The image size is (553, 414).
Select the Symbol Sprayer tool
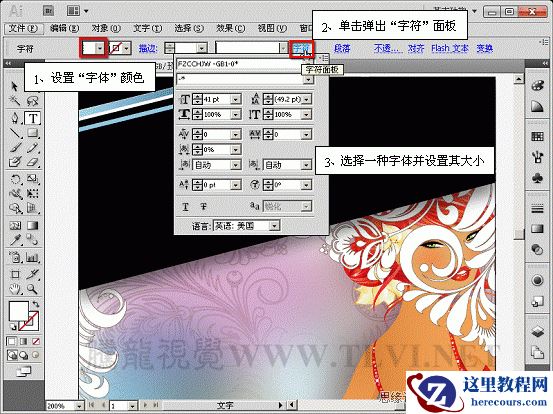coord(15,257)
